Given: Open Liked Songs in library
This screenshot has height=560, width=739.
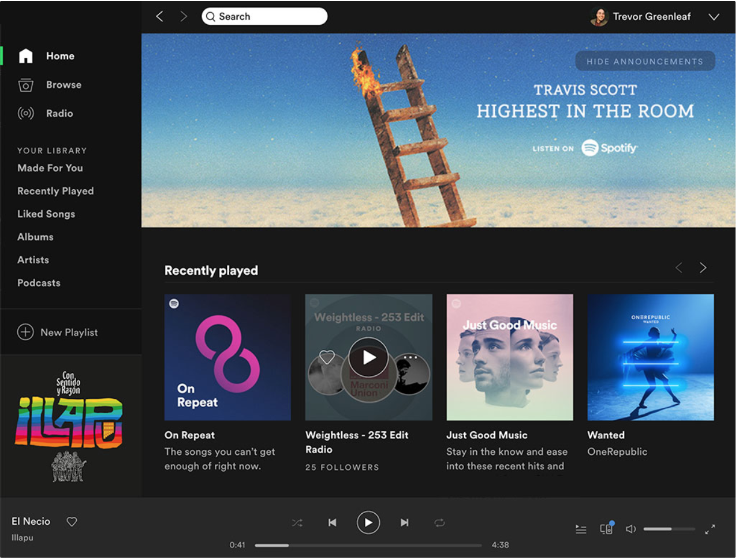Looking at the screenshot, I should [x=46, y=214].
